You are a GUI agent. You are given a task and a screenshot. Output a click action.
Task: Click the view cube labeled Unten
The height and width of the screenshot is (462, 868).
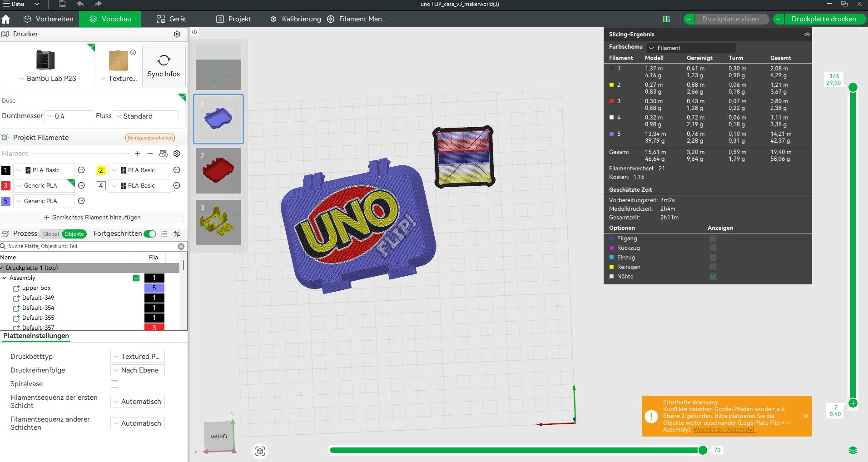[x=218, y=436]
